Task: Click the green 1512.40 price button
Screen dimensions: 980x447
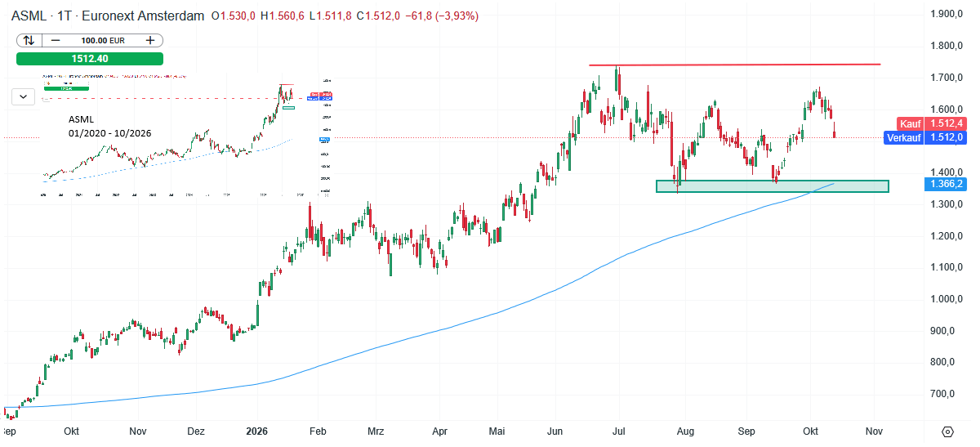Action: 90,59
